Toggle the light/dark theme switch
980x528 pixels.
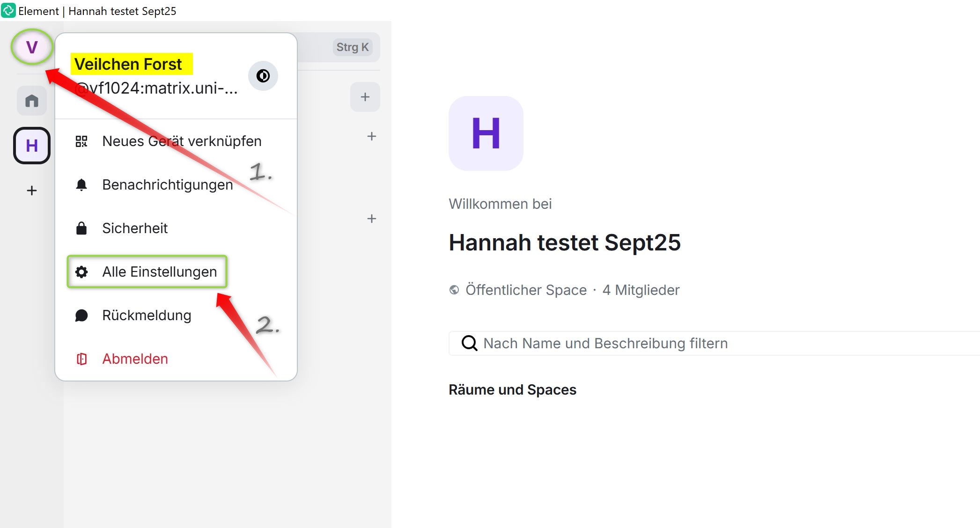(263, 76)
